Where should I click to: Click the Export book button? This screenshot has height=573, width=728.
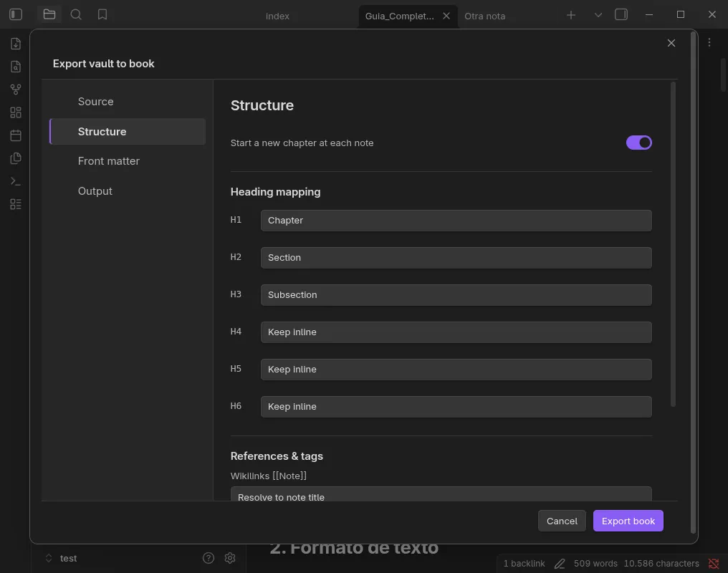[628, 521]
